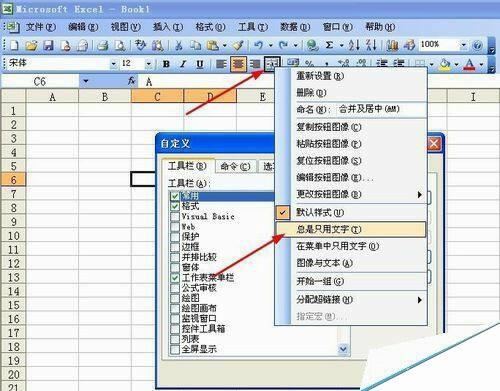Choose 删除 in context menu
The width and height of the screenshot is (500, 391).
click(351, 93)
